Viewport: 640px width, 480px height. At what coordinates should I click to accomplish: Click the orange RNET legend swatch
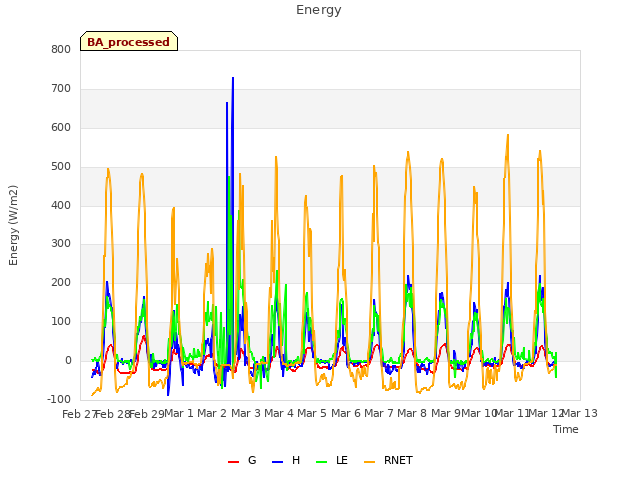[369, 462]
